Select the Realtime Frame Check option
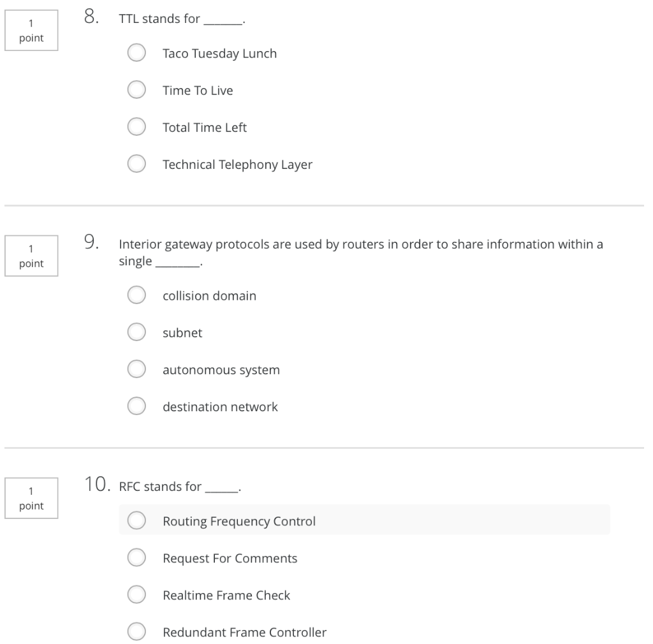 pos(136,595)
